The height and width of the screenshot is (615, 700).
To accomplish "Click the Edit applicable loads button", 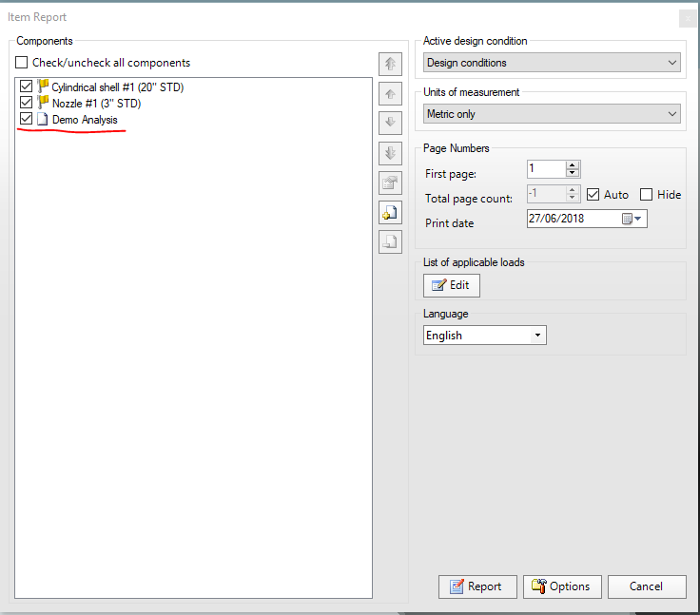I will [452, 285].
